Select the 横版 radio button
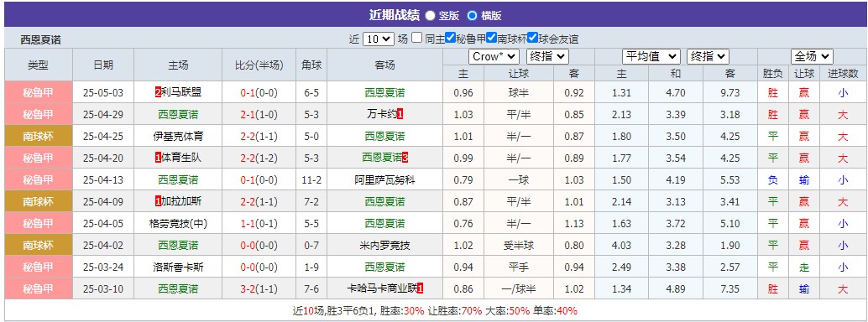This screenshot has height=322, width=868. pos(473,15)
